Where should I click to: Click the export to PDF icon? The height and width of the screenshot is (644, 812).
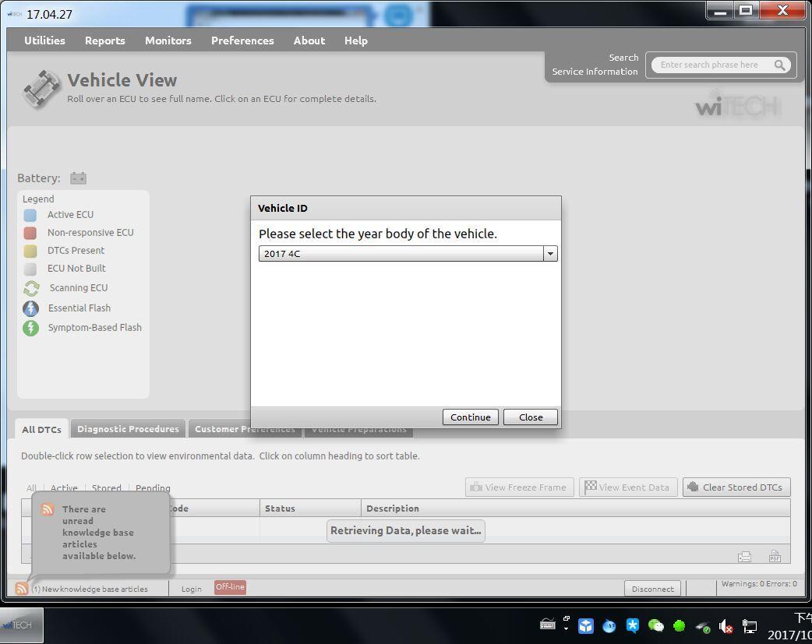pyautogui.click(x=775, y=556)
